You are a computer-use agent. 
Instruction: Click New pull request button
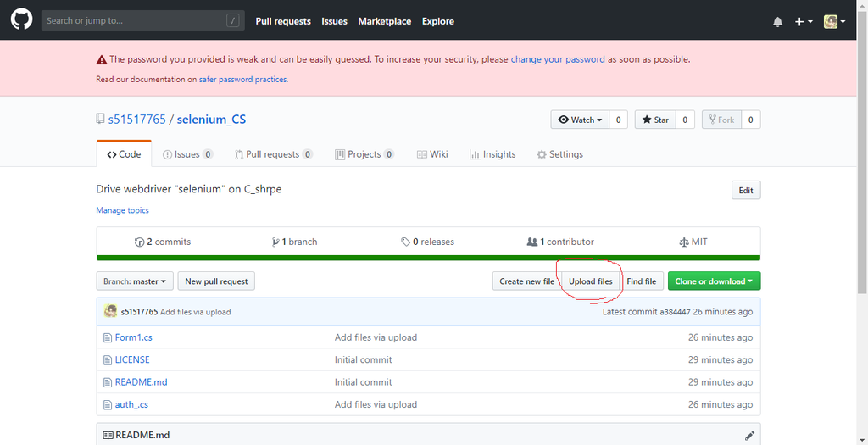coord(216,281)
